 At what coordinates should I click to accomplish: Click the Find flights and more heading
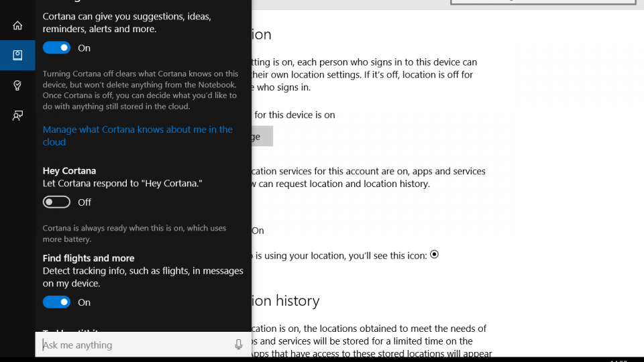(x=89, y=258)
